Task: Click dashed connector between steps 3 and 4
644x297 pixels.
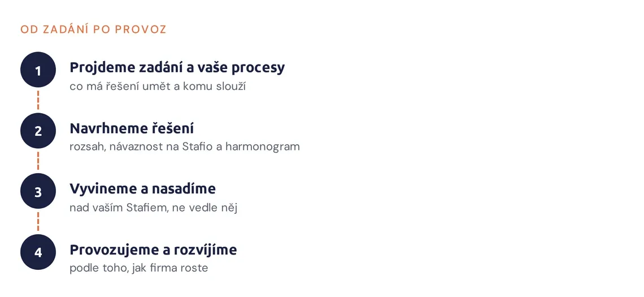Action: pos(38,222)
